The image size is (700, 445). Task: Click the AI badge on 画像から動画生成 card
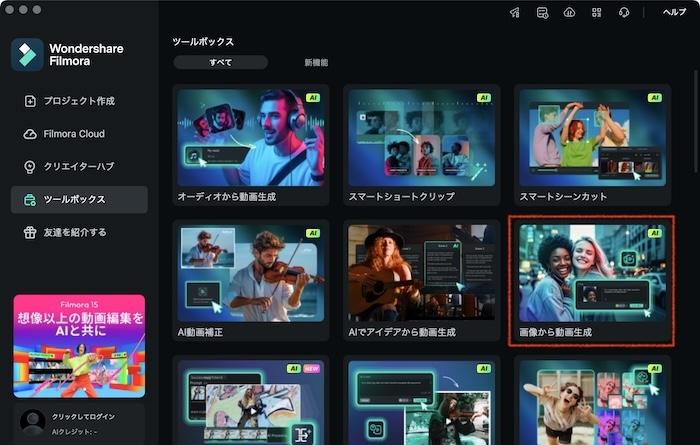pos(654,233)
